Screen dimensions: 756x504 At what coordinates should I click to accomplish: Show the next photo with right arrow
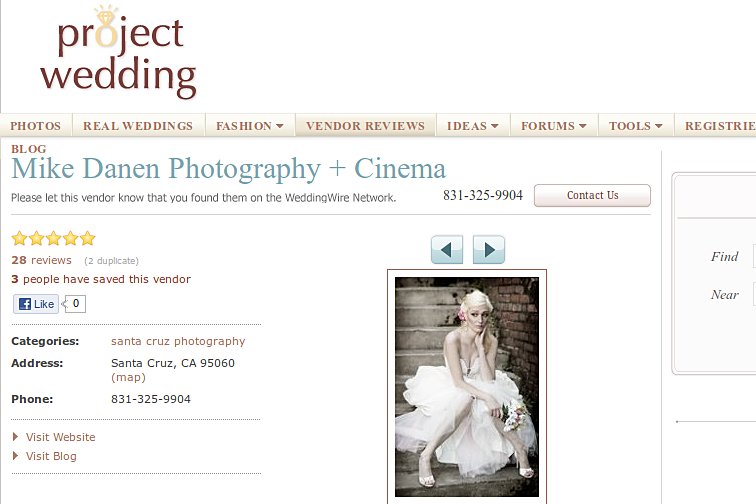tap(489, 249)
